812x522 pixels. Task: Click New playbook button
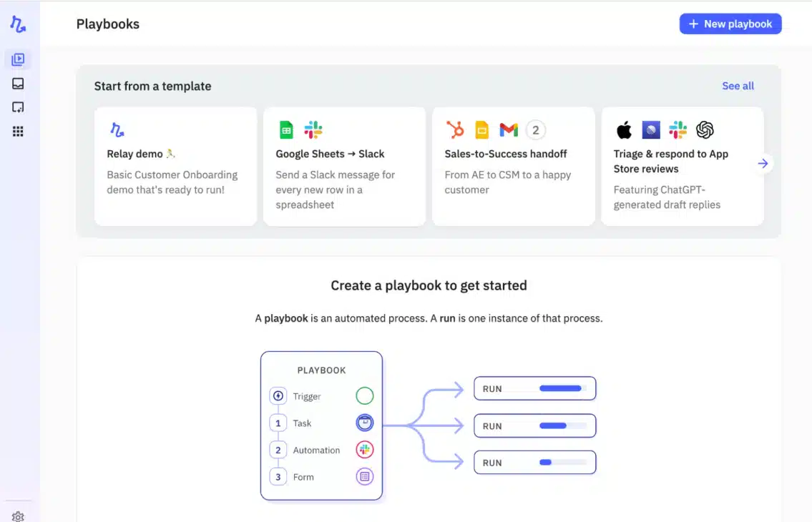click(x=730, y=24)
